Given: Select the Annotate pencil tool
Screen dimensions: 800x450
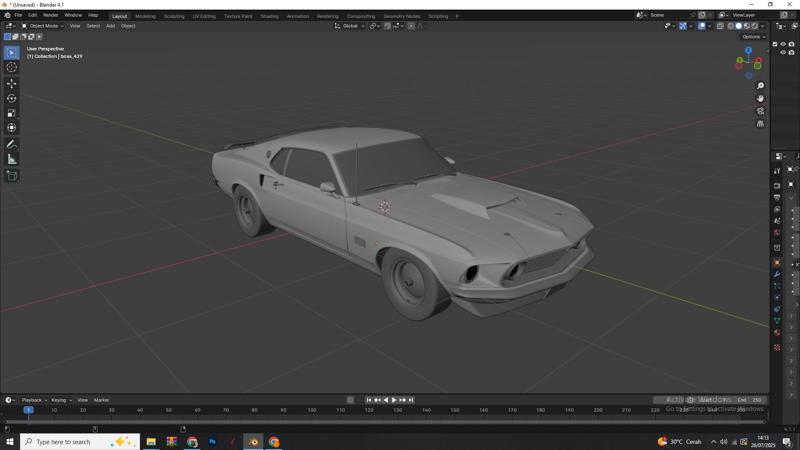Looking at the screenshot, I should coord(11,145).
